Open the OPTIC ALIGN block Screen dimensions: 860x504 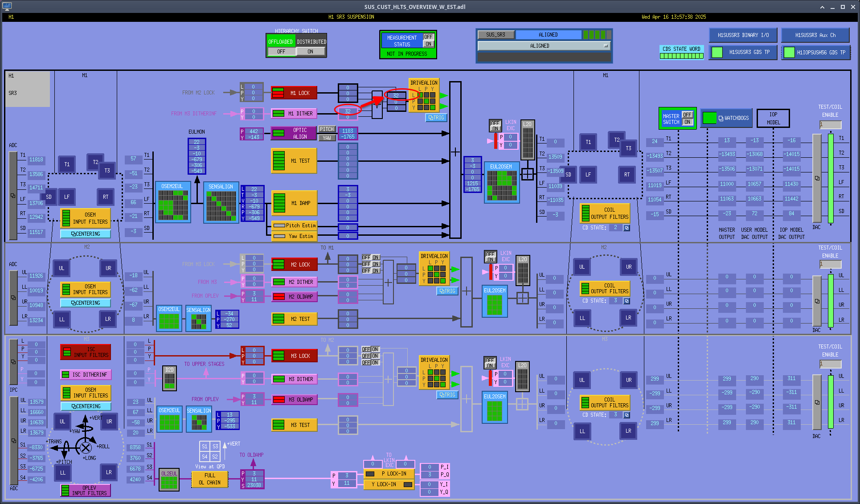294,133
